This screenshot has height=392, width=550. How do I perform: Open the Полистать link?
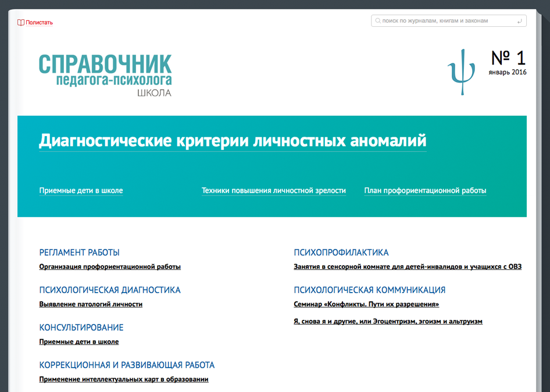[39, 23]
